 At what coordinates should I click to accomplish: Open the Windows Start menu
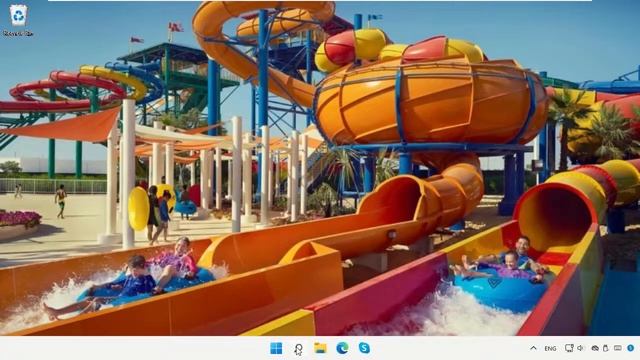[x=276, y=348]
